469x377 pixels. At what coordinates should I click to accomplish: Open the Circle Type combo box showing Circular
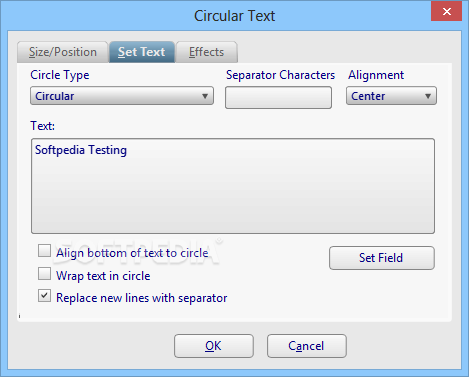coord(122,96)
